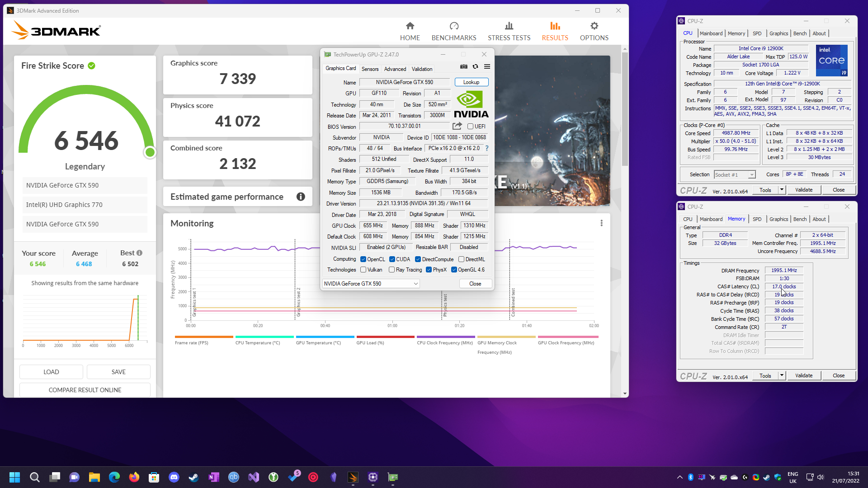Toggle the DirectML checkbox
The width and height of the screenshot is (868, 488).
click(x=461, y=259)
